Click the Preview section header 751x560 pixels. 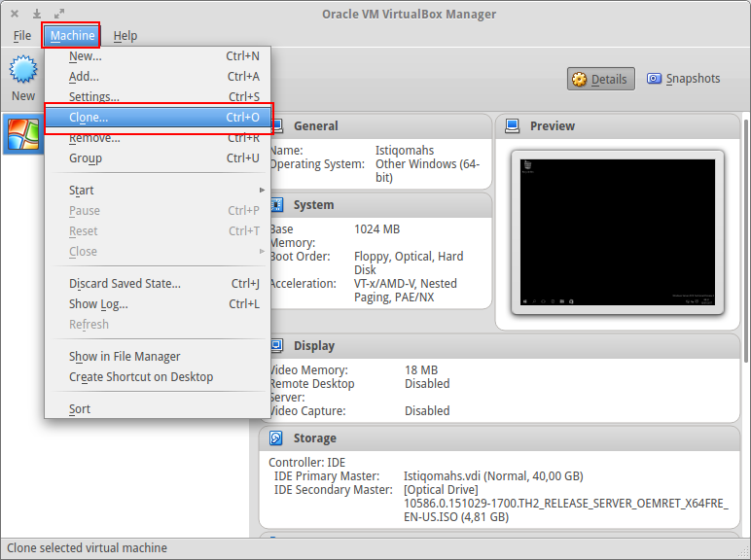pyautogui.click(x=618, y=125)
